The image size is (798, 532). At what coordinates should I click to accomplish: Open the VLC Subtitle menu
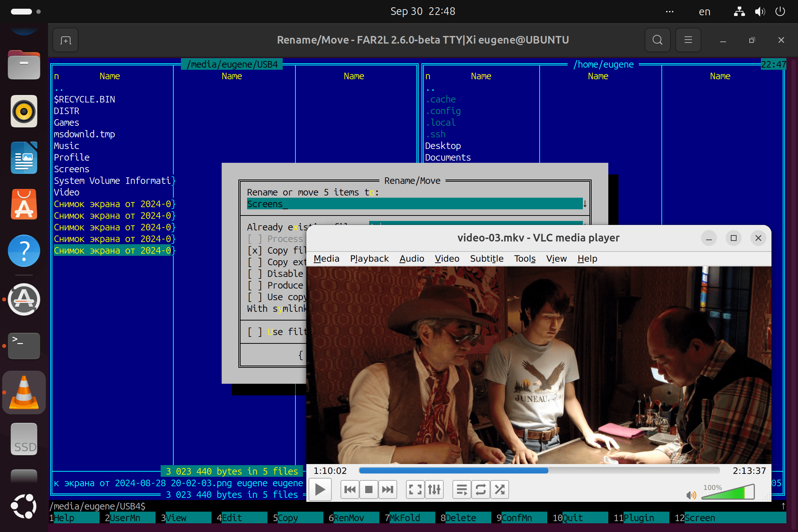[487, 258]
